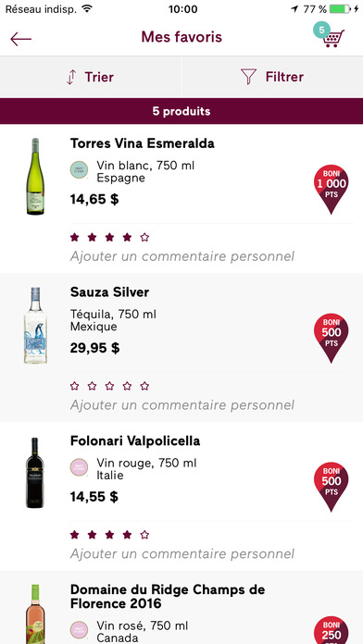The image size is (363, 644).
Task: Open Domaine du Ridge Champs de Florence 2016
Action: click(x=168, y=597)
